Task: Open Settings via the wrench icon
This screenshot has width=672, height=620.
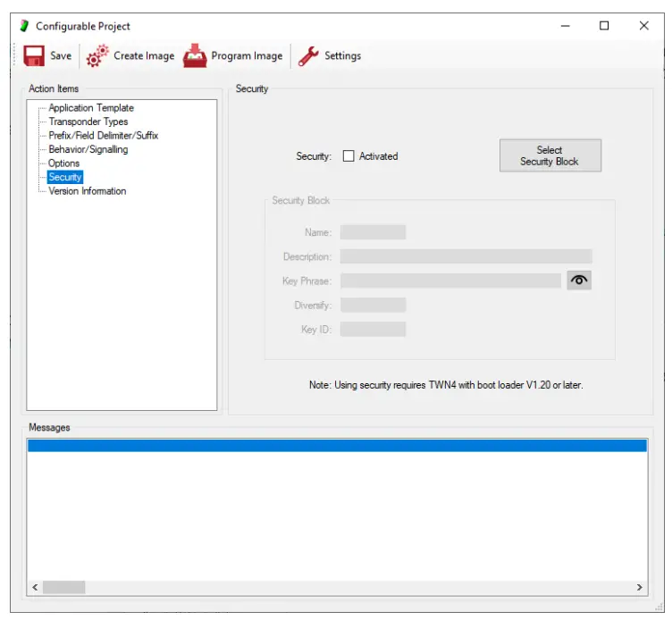Action: (308, 56)
